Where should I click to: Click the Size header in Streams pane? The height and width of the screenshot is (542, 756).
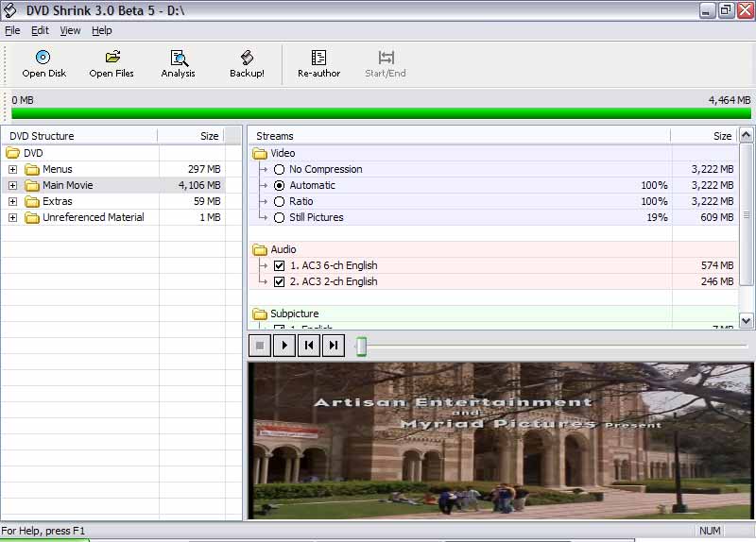704,136
